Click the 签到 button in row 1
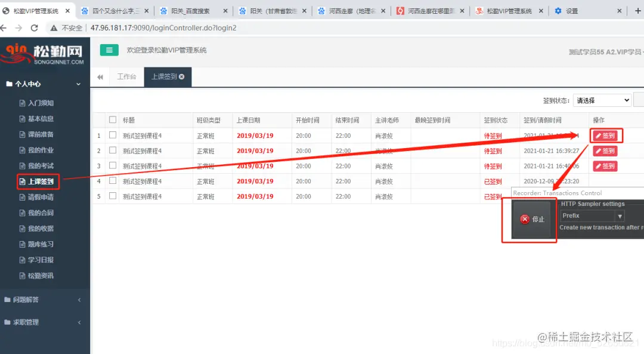 point(605,136)
